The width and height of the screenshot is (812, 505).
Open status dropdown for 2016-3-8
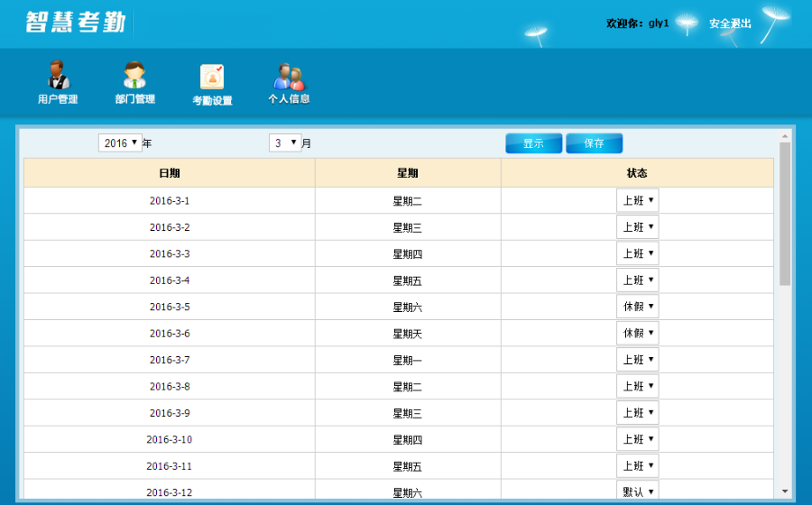click(x=638, y=386)
